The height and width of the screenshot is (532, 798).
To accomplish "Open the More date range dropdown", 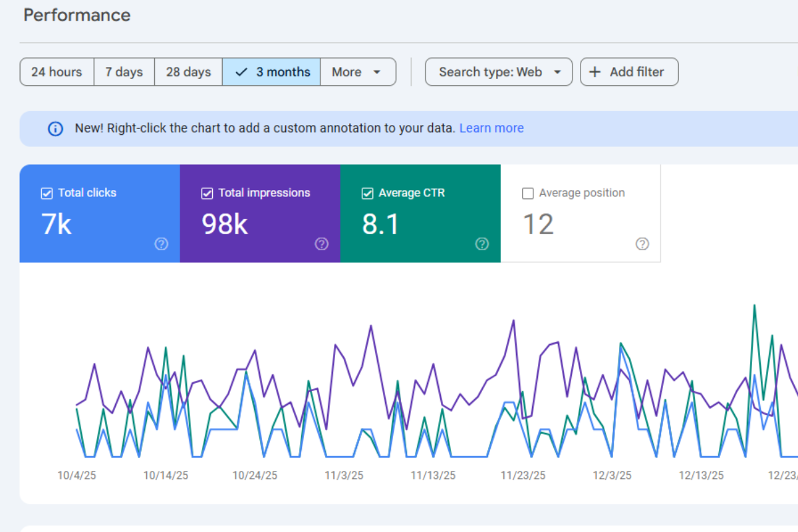I will (x=358, y=72).
